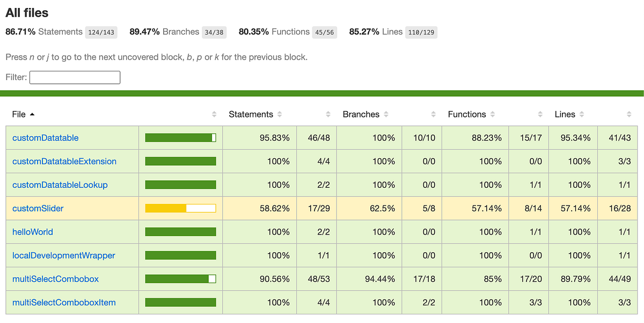This screenshot has width=644, height=323.
Task: Open the customDatatableExtension file link
Action: 64,161
